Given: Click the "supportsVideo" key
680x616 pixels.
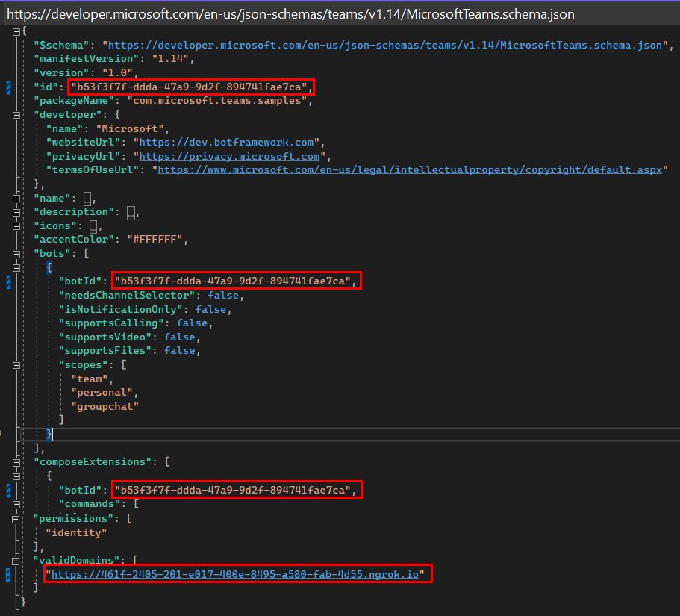Looking at the screenshot, I should [x=105, y=337].
